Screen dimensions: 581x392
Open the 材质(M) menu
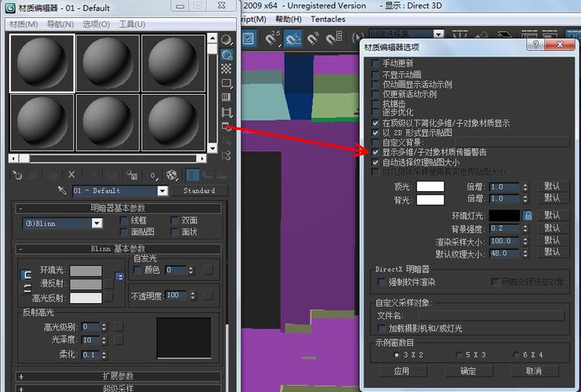coord(24,24)
